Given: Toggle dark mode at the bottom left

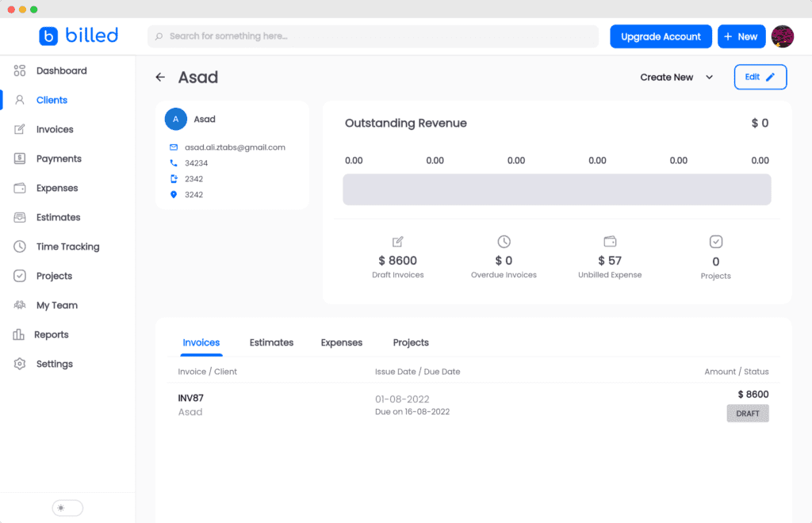Looking at the screenshot, I should click(x=67, y=507).
